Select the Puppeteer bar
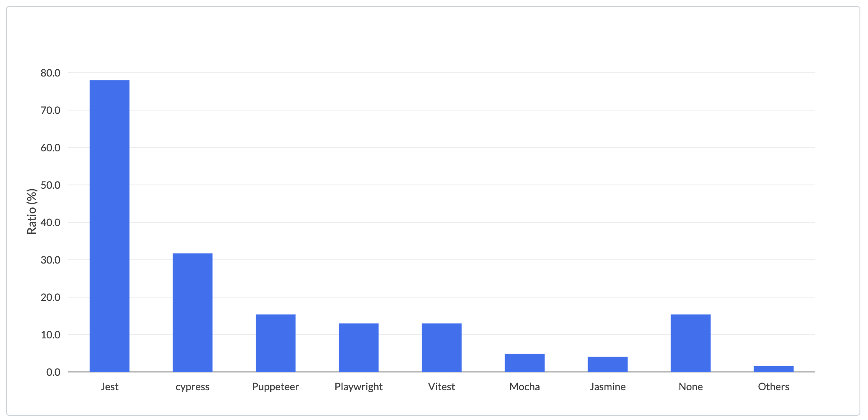The height and width of the screenshot is (420, 868). (275, 343)
